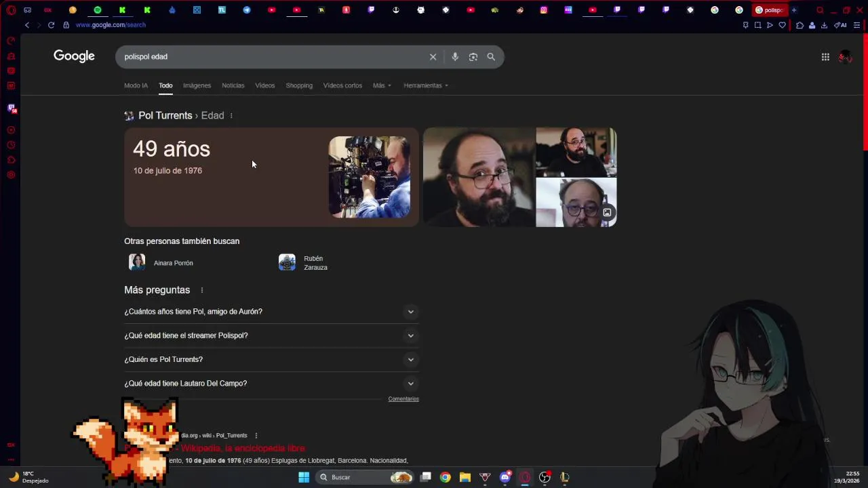Image resolution: width=868 pixels, height=488 pixels.
Task: Switch to the Vídeos tab
Action: (264, 85)
